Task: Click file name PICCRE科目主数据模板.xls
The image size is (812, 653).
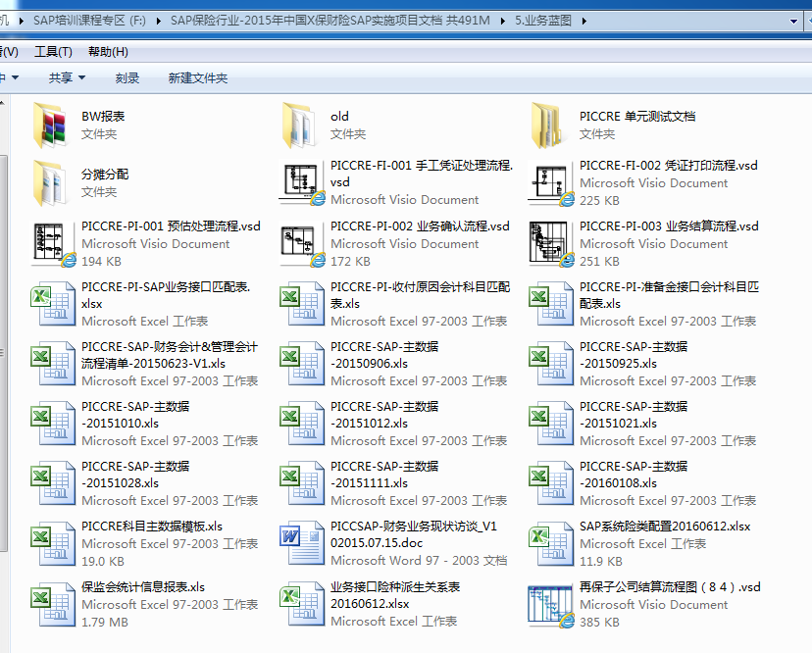Action: click(152, 527)
